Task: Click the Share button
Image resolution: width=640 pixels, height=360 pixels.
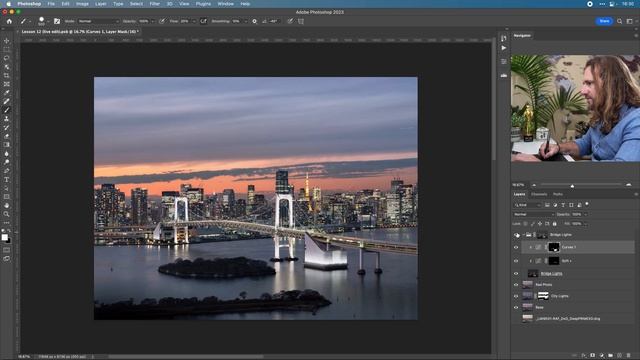Action: click(604, 21)
